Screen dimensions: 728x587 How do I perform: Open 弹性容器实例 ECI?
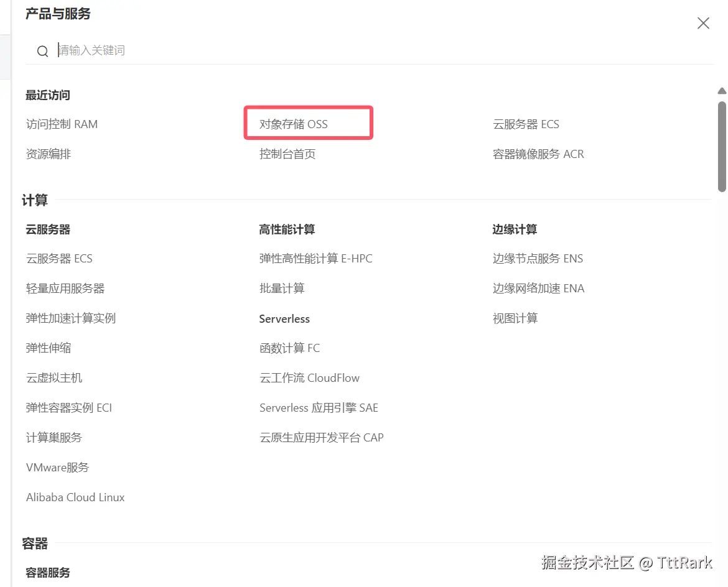click(x=68, y=408)
